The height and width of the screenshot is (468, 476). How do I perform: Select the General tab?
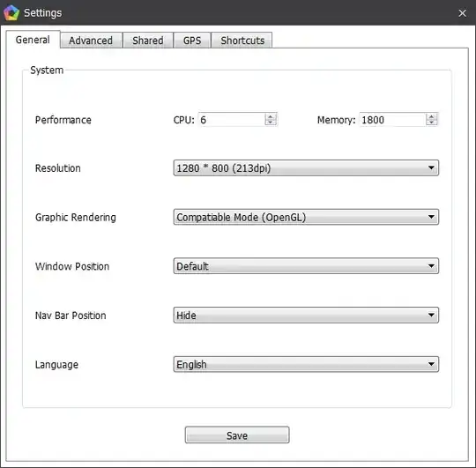[33, 40]
